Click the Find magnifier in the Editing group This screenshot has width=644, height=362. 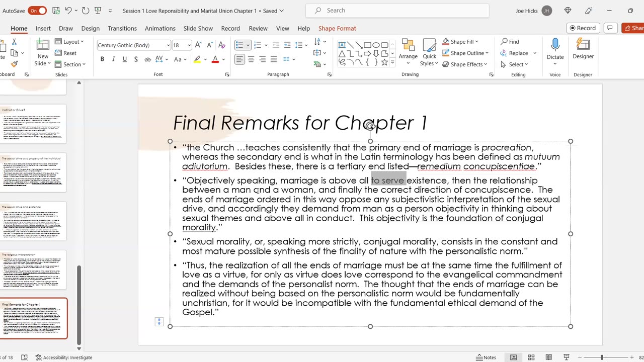(x=510, y=42)
